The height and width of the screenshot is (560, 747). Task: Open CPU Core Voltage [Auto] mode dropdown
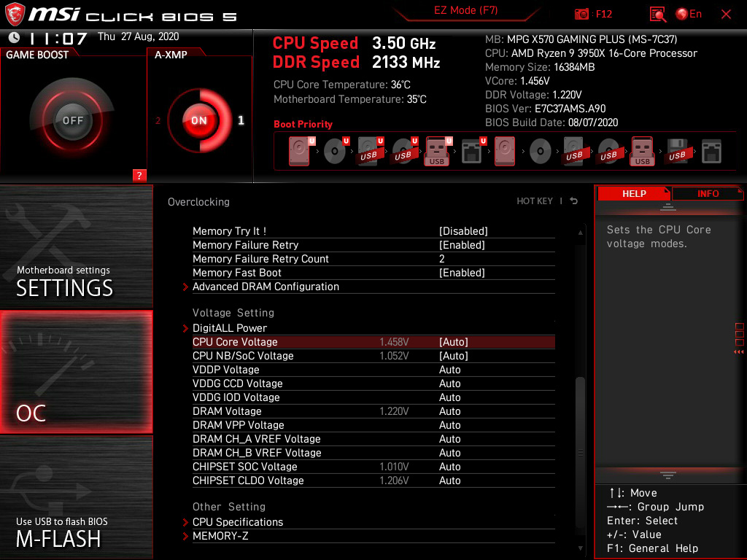[x=454, y=342]
